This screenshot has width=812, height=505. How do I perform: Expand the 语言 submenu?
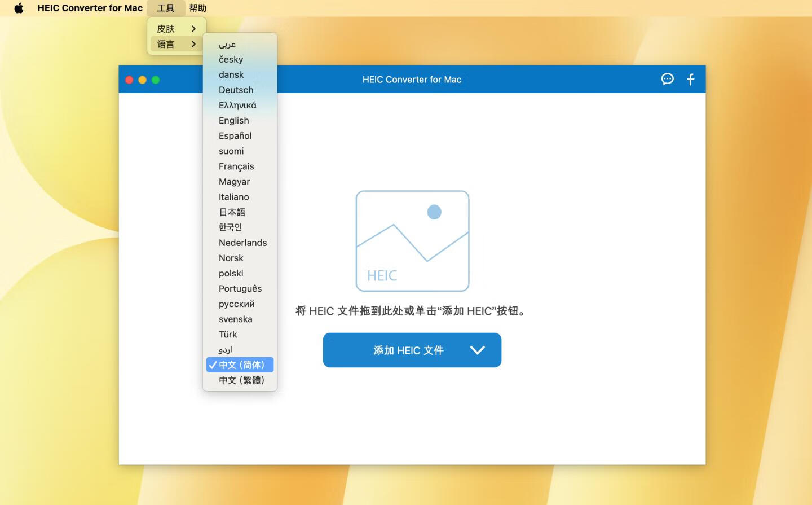[x=176, y=44]
